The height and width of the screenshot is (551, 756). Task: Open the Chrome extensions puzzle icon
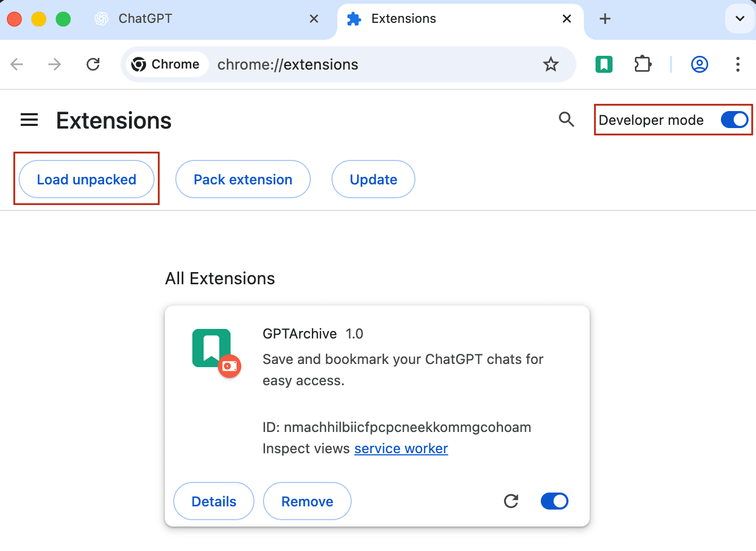click(642, 64)
